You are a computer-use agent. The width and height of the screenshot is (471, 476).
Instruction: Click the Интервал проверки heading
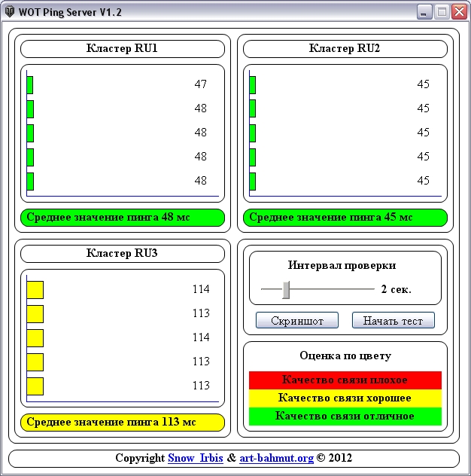click(342, 265)
